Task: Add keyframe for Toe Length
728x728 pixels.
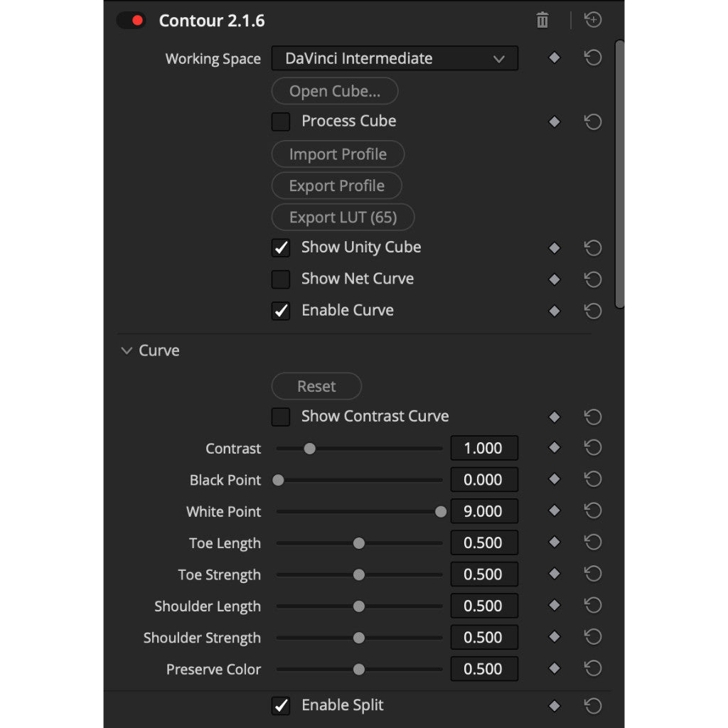Action: click(x=555, y=542)
